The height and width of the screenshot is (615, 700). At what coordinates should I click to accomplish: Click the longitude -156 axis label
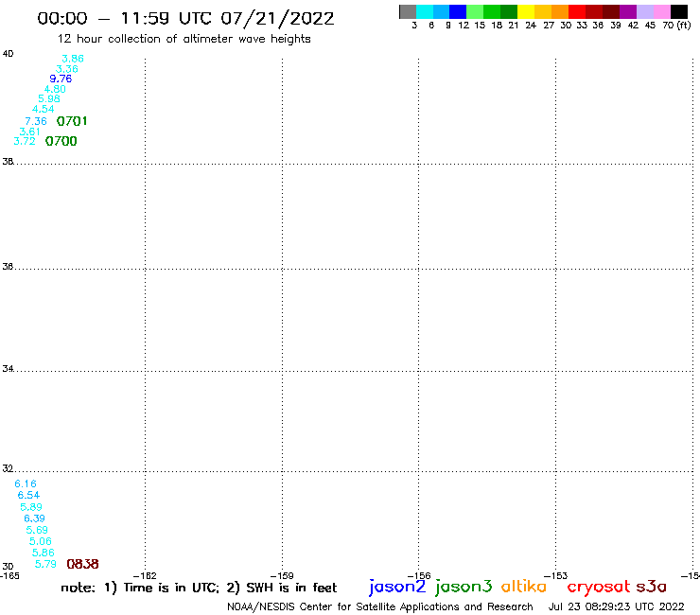click(x=419, y=575)
